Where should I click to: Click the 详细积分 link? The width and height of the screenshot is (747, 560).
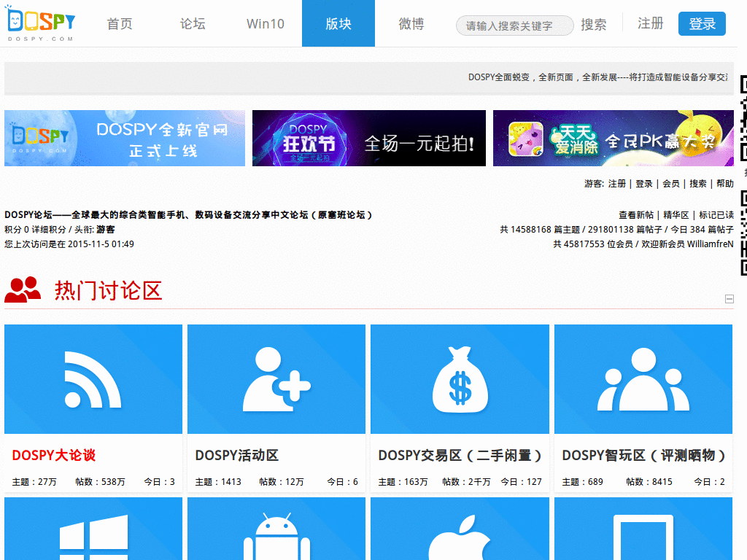(50, 230)
